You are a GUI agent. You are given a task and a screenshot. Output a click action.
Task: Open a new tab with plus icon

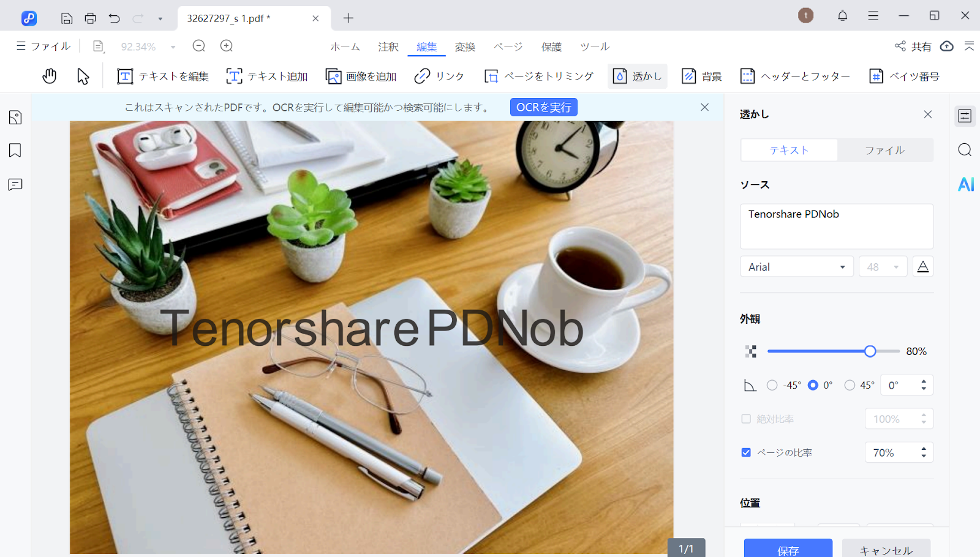coord(349,18)
